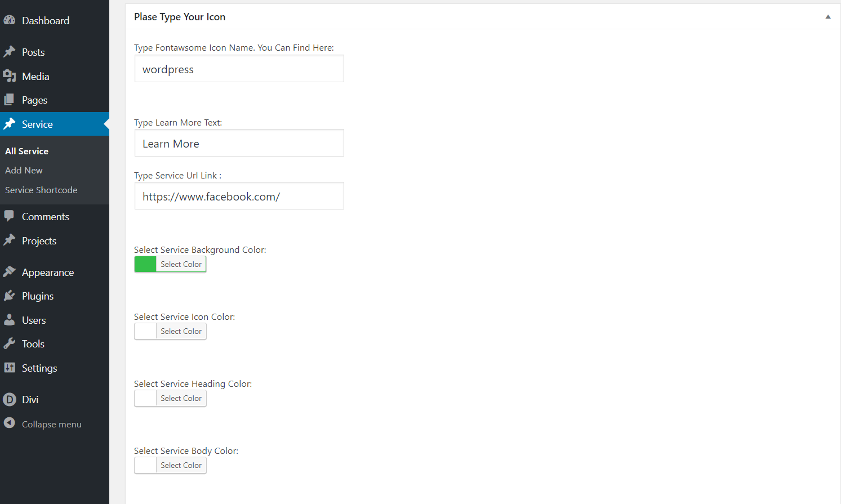
Task: Click the Pages icon in sidebar
Action: click(10, 100)
